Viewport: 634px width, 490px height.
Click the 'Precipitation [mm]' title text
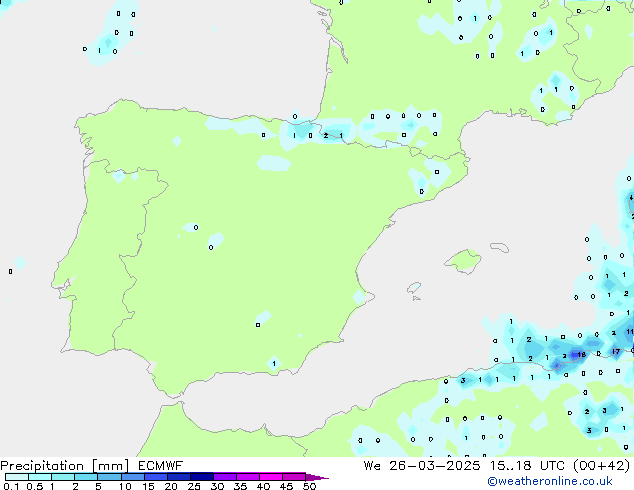65,466
